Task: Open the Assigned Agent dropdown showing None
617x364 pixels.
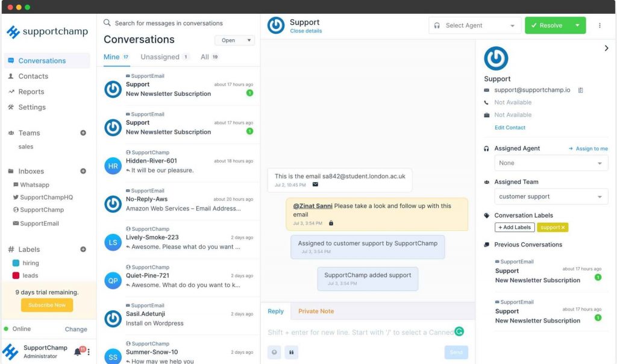Action: [x=551, y=163]
